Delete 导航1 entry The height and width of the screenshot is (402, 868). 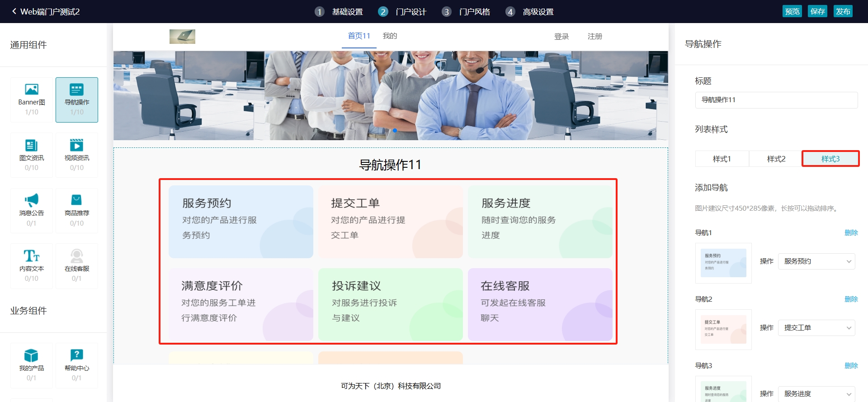coord(851,232)
